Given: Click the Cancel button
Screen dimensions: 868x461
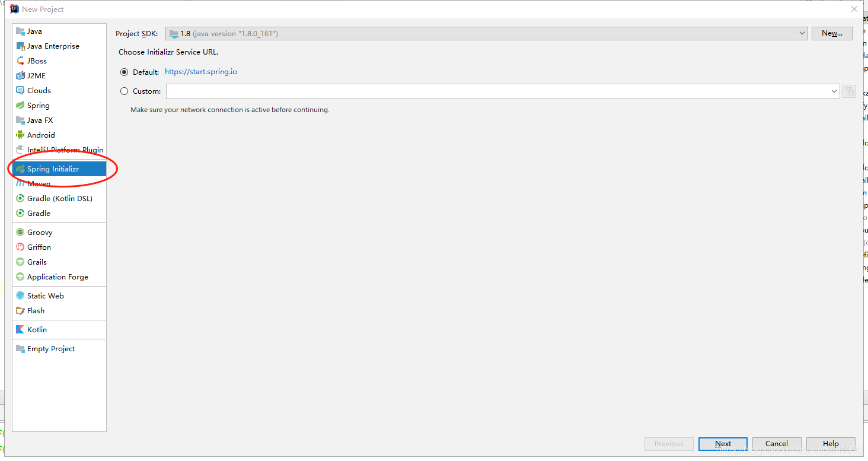Looking at the screenshot, I should coord(777,444).
